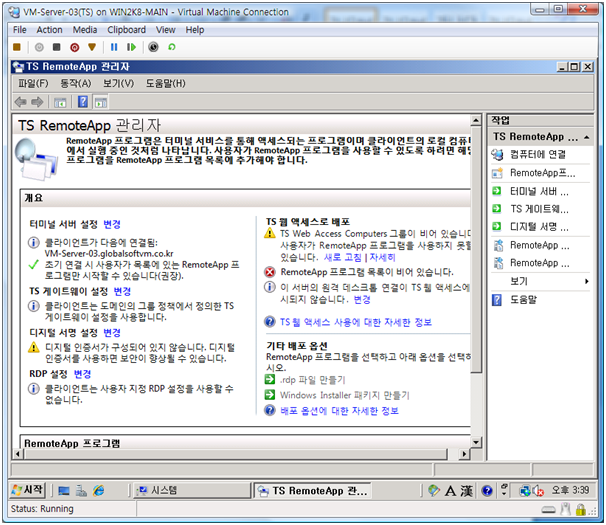Toggle the action pane toolbar icon
This screenshot has width=606, height=525.
click(x=101, y=102)
